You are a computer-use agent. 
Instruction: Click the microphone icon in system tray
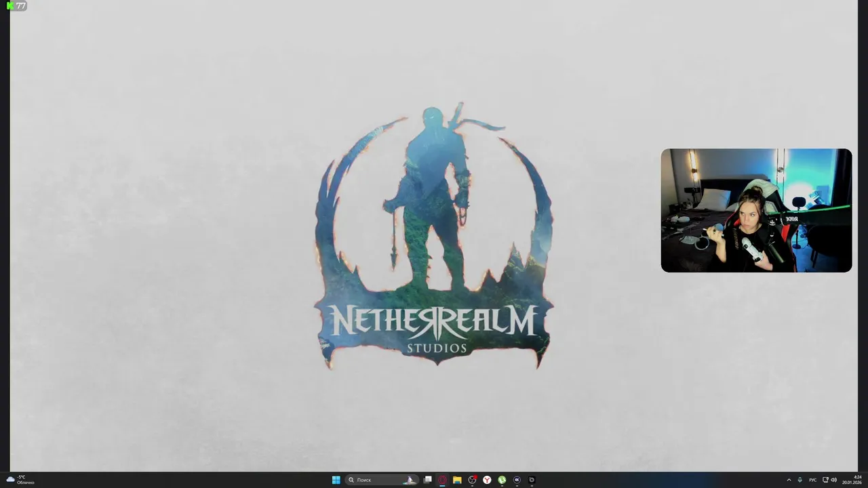[800, 480]
